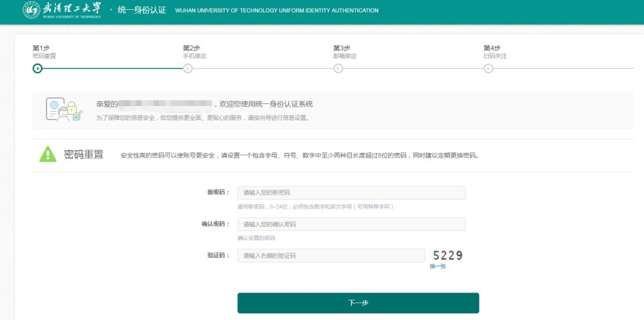Focus the 新密码 input field
The width and height of the screenshot is (644, 320).
pos(351,193)
